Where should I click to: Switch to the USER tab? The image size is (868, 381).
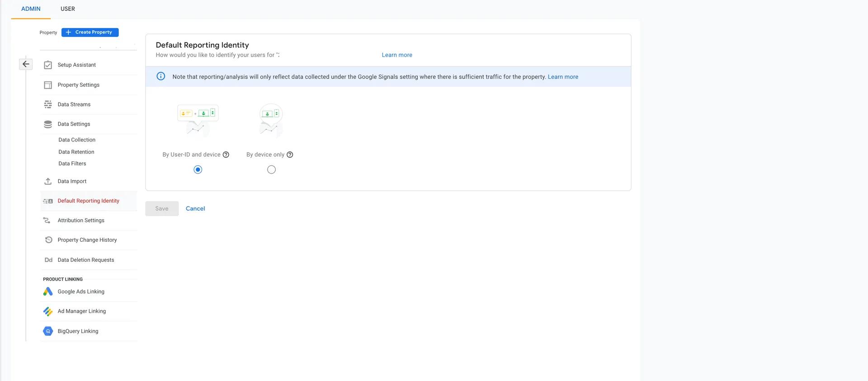pyautogui.click(x=68, y=9)
